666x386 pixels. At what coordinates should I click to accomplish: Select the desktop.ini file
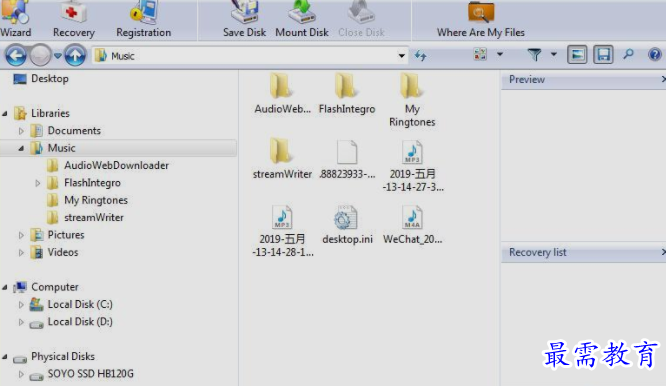347,224
